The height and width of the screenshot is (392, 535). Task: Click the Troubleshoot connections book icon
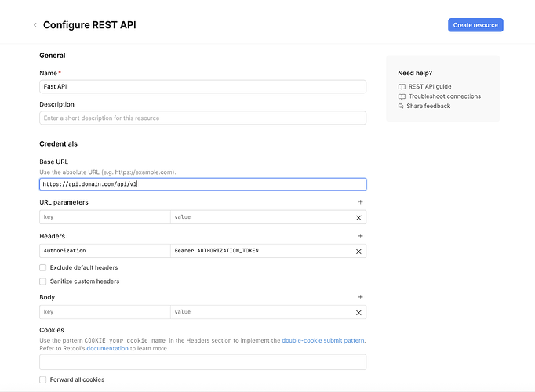tap(402, 96)
